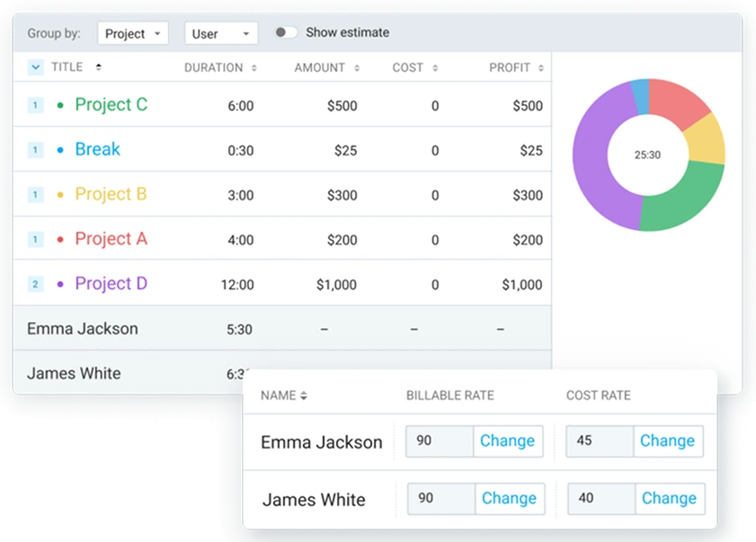Screen dimensions: 756x542
Task: Click Project A profit $200
Action: (528, 240)
